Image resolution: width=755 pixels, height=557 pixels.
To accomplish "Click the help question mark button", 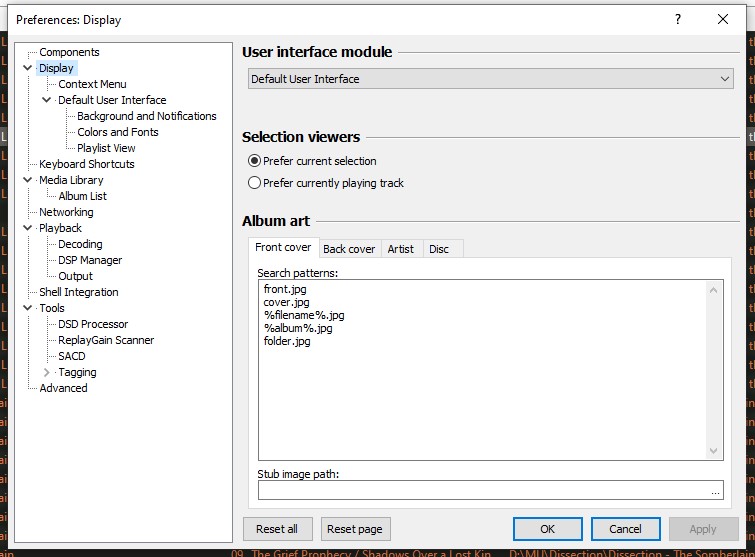I will coord(679,19).
